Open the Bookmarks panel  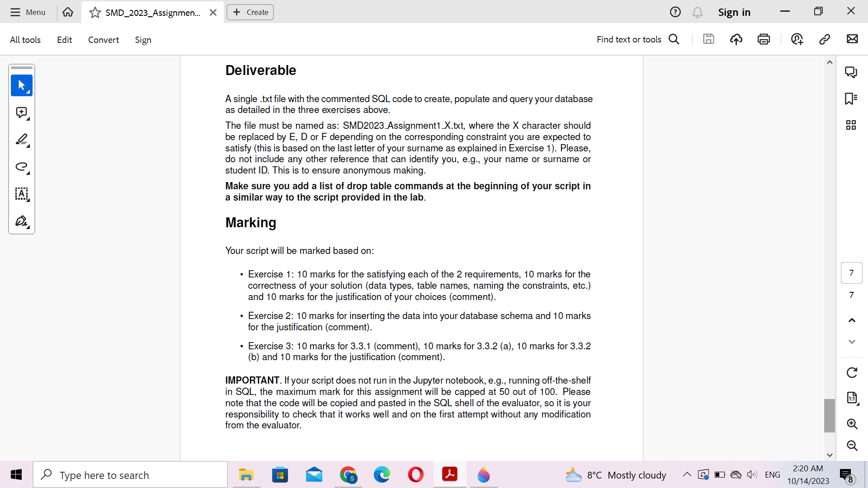tap(851, 99)
